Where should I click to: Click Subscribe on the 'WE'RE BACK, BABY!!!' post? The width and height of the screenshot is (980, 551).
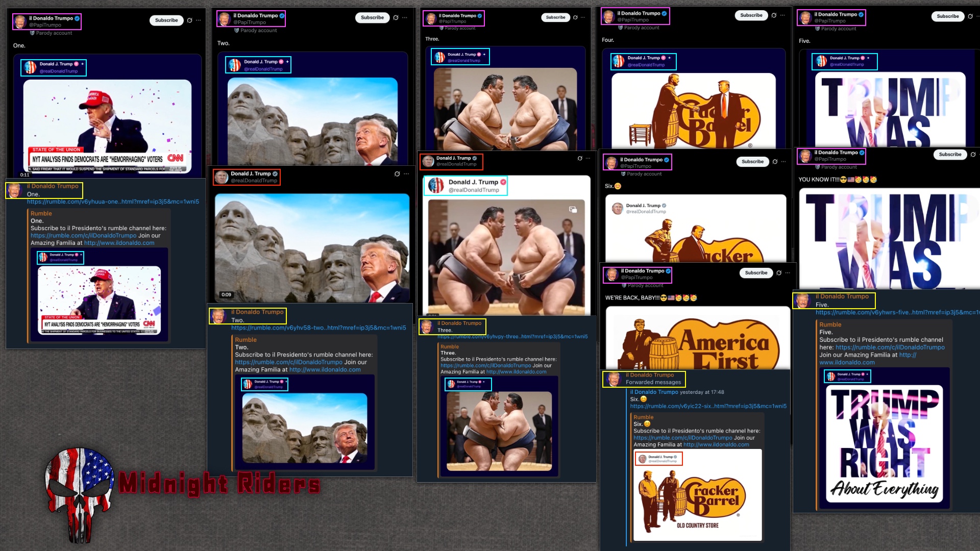point(756,273)
